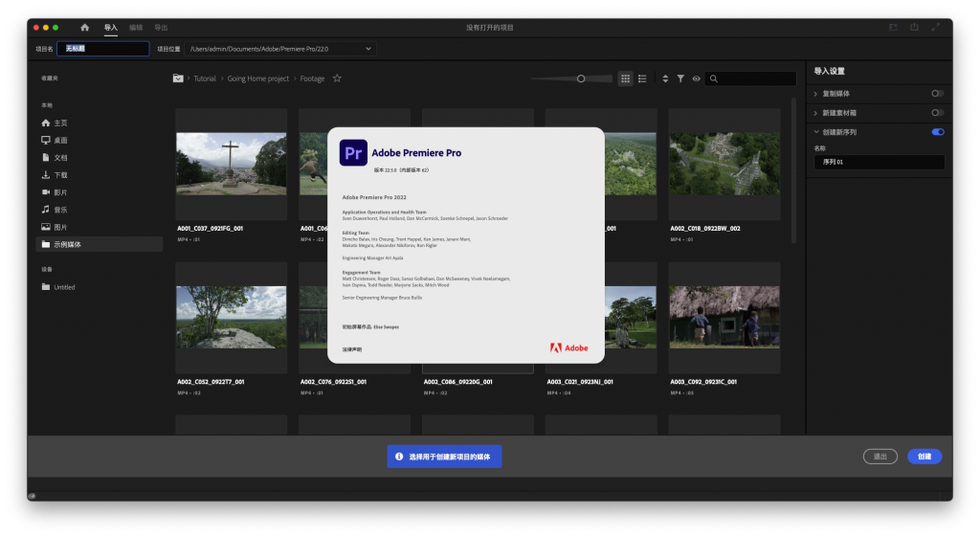Click the monitor icon beside 桌面
The image size is (980, 537).
pos(46,140)
